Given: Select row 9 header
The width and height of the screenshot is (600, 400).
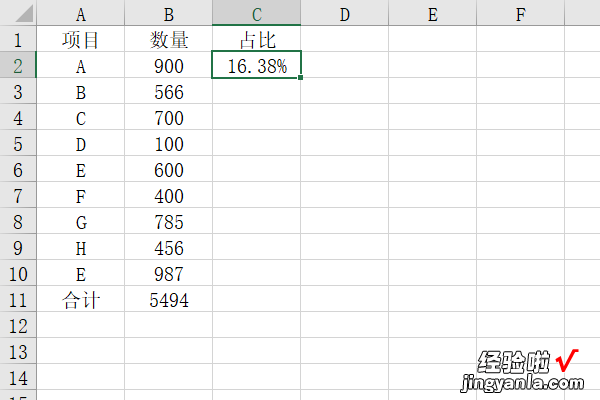Looking at the screenshot, I should 18,247.
